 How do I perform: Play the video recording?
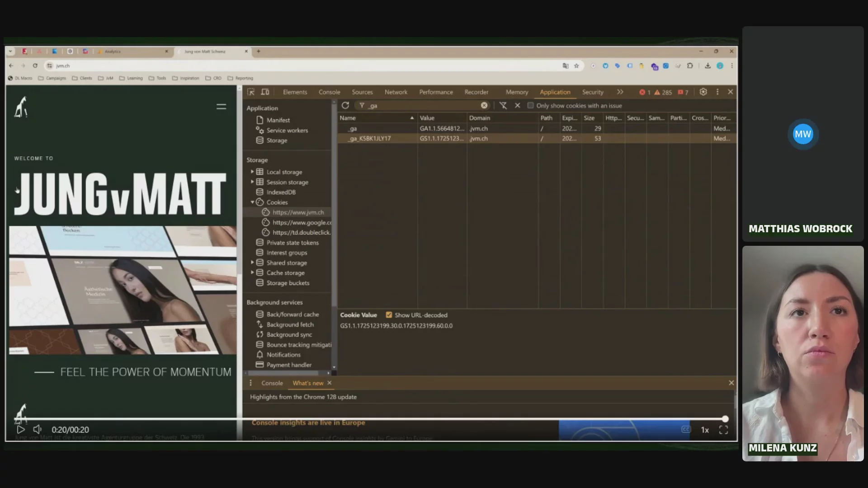(21, 430)
